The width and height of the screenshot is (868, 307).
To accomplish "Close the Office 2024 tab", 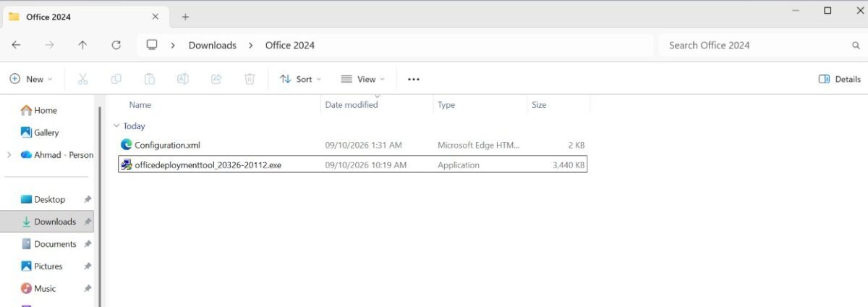I will (156, 17).
